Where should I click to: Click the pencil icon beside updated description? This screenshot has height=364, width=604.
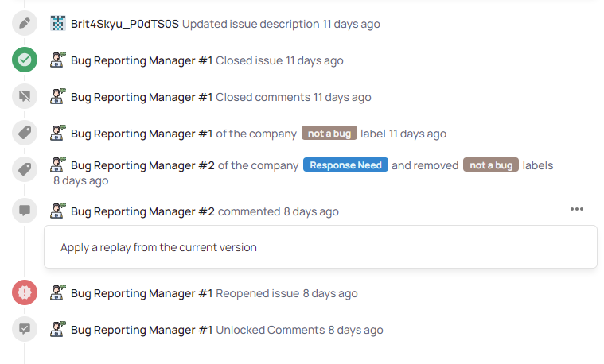(x=25, y=24)
